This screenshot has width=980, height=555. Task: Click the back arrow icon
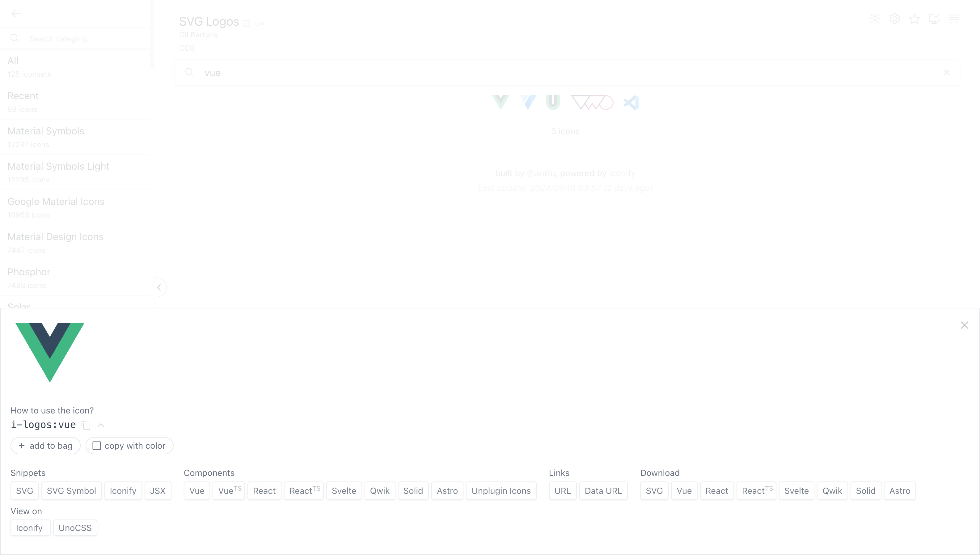click(x=16, y=14)
